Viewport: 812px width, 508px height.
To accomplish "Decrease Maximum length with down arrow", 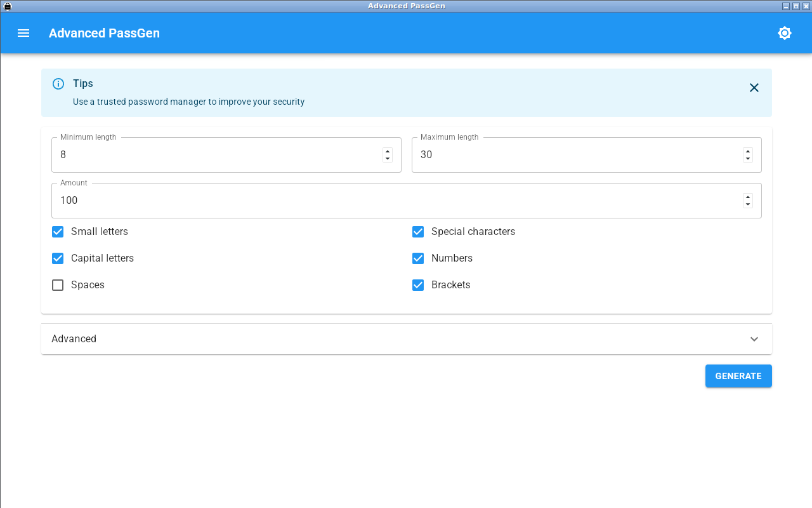I will [x=748, y=159].
